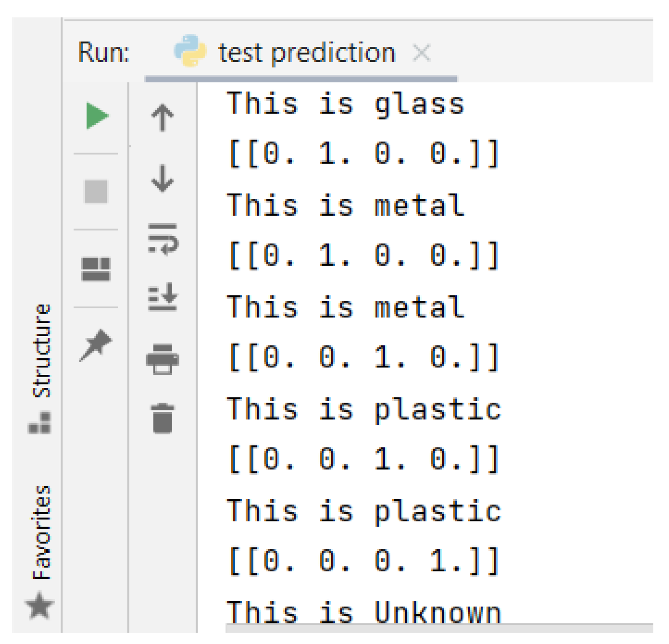Clear console with the trash icon

pyautogui.click(x=163, y=418)
